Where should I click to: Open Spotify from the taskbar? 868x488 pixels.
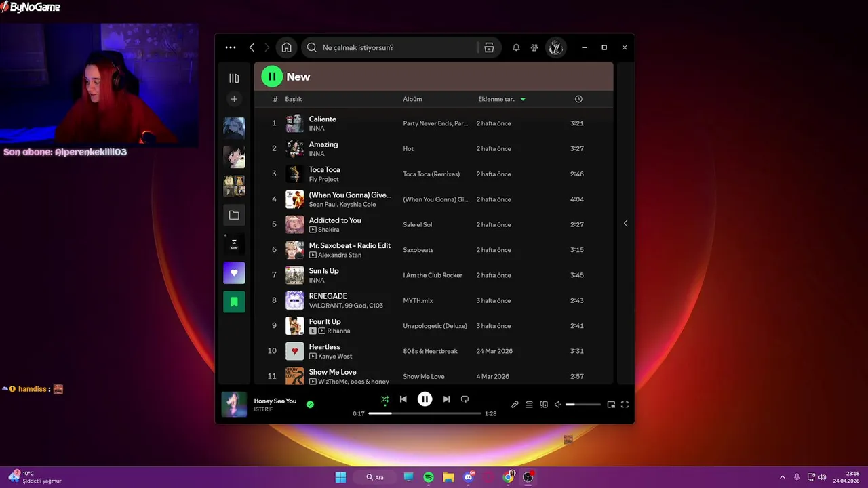429,477
